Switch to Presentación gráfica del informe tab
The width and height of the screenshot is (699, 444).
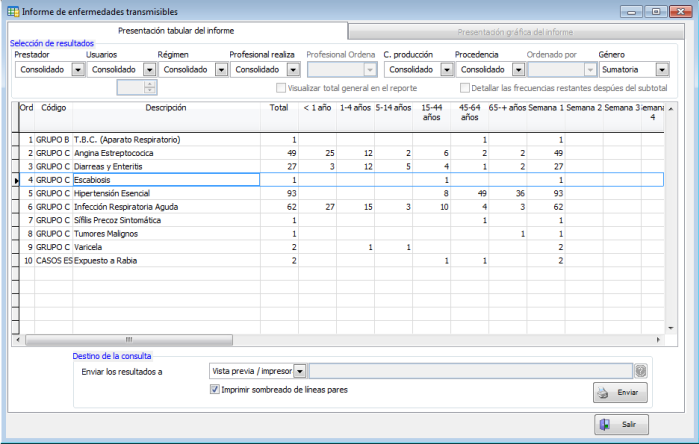[515, 32]
